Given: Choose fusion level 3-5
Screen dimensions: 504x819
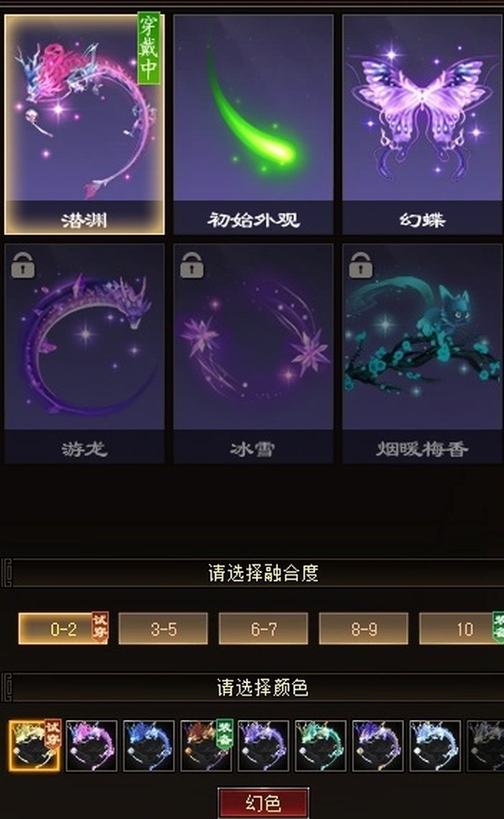Looking at the screenshot, I should 163,629.
